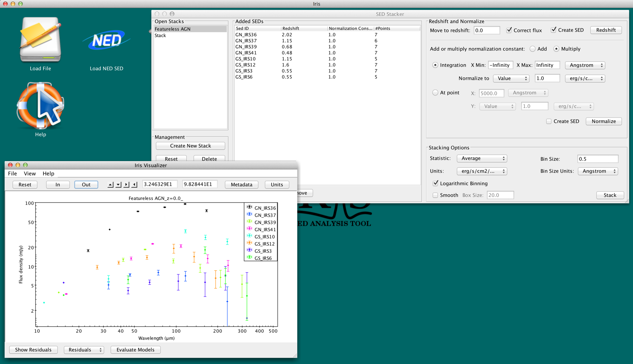The width and height of the screenshot is (633, 364).
Task: Click the Redshift button
Action: [x=606, y=30]
